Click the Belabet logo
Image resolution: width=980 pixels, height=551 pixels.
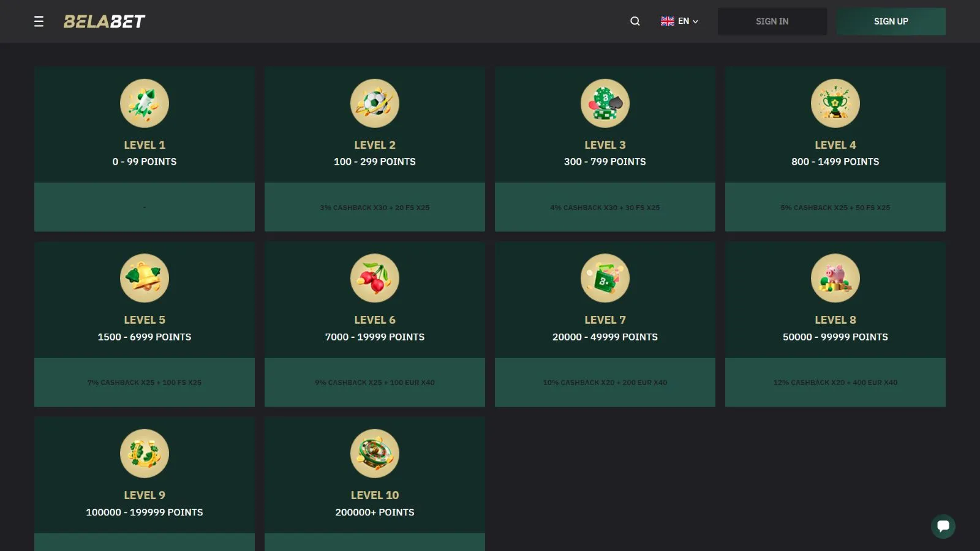(x=104, y=21)
